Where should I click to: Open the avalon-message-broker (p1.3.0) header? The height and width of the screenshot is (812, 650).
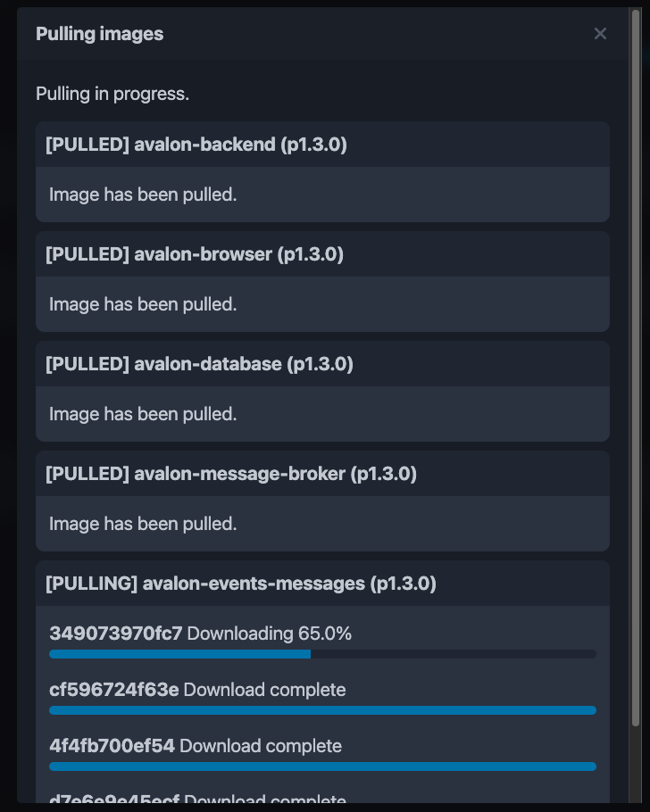231,474
